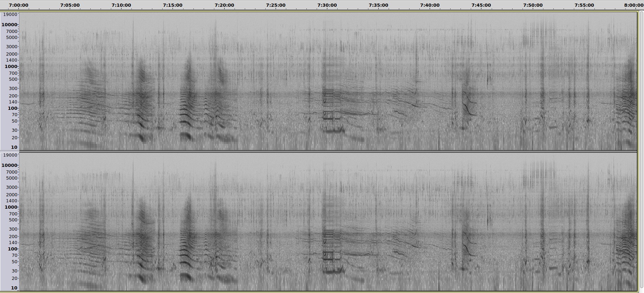Select 7:55:00 on the time ruler
644x293 pixels.
[x=584, y=5]
